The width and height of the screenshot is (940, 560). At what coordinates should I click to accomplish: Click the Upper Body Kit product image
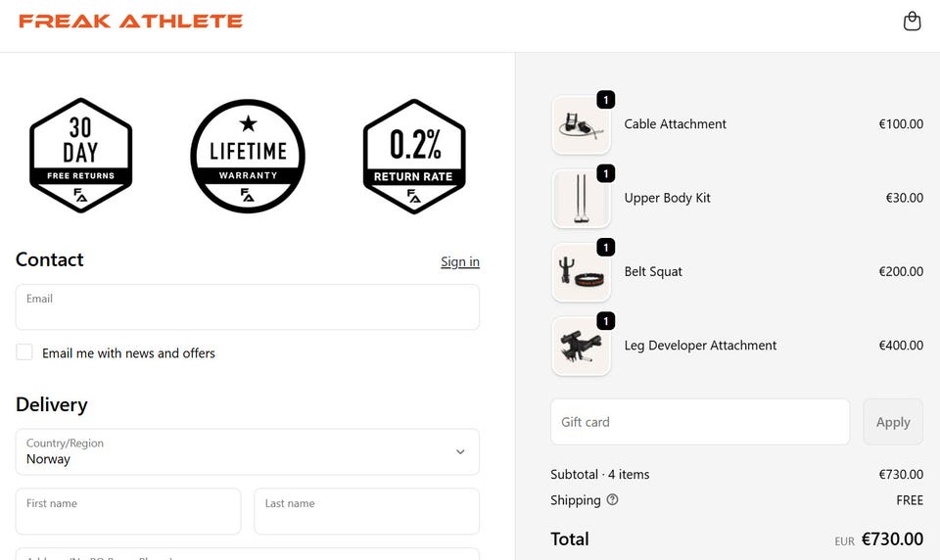582,199
